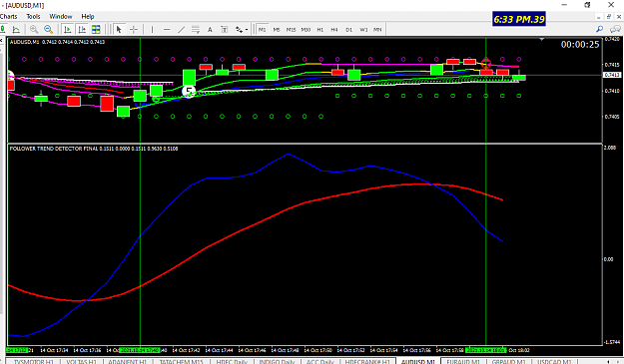Switch to M30 timeframe

click(x=306, y=29)
